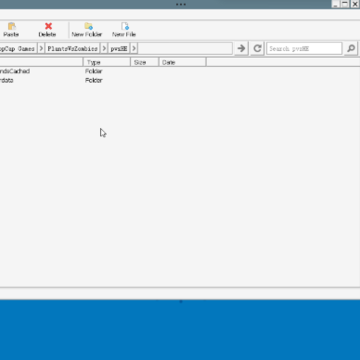
Task: Expand the chevron after PlantsVsZombies
Action: click(x=104, y=49)
